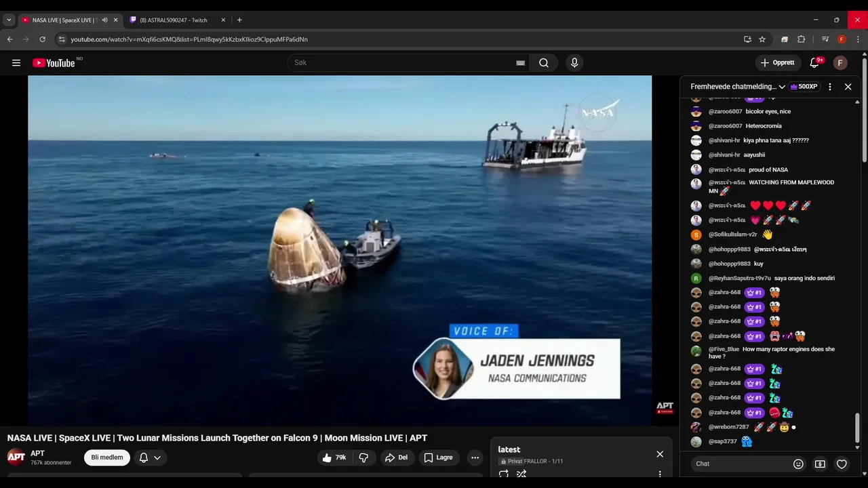Screen dimensions: 868x488
Task: Reload the current page
Action: click(x=43, y=39)
